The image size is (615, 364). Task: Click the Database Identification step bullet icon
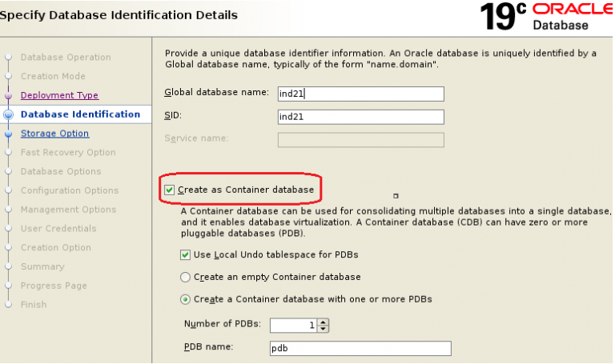coord(9,114)
